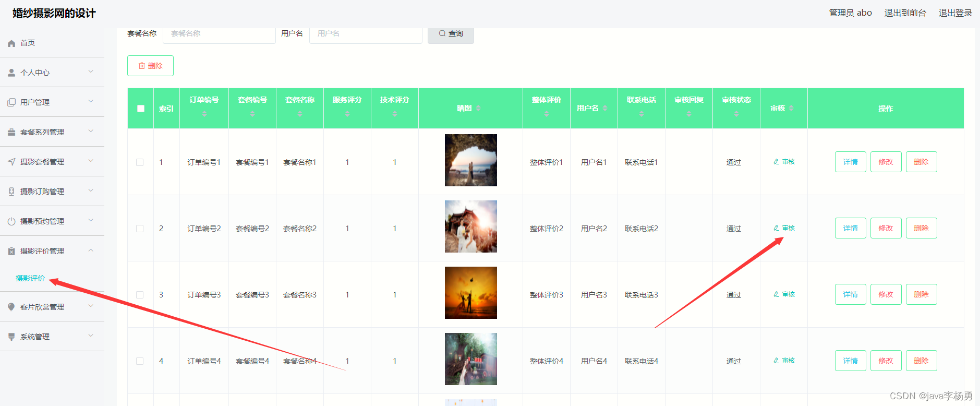
Task: Click the 用户管理 sidebar icon
Action: [x=11, y=103]
